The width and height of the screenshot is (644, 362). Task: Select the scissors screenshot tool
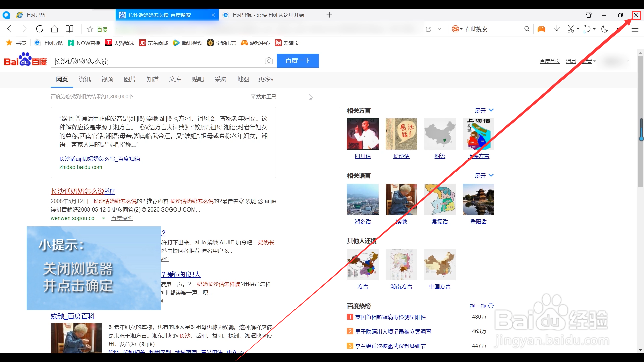point(571,29)
